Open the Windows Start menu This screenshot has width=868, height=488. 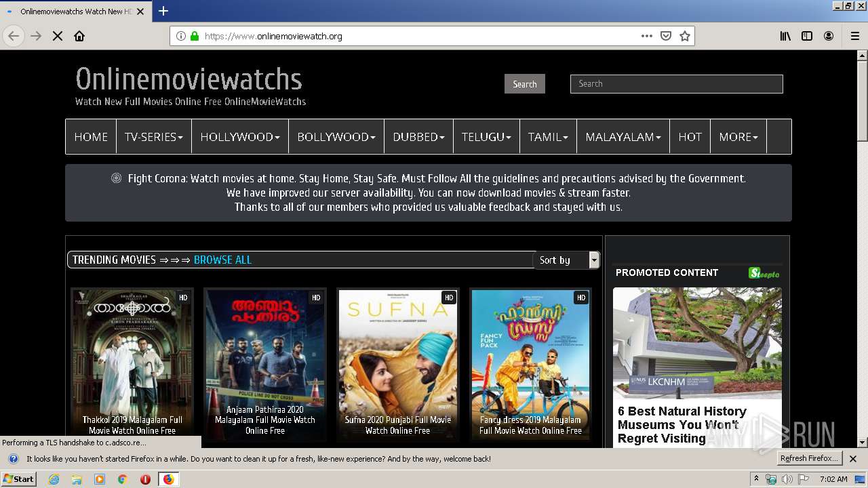(x=19, y=479)
